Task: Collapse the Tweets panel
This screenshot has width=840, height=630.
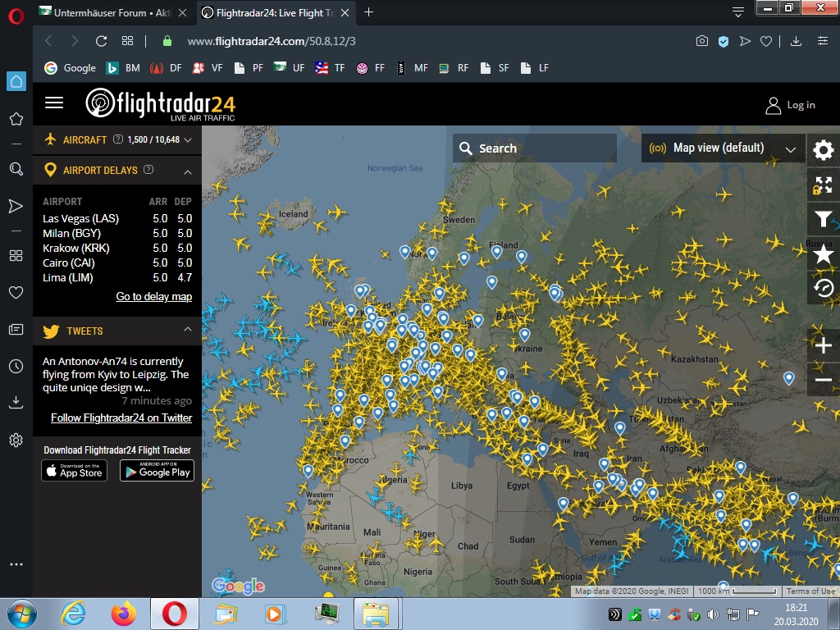Action: click(x=188, y=329)
